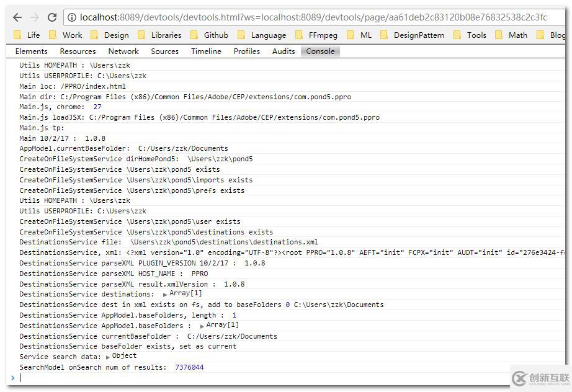Click the 'pond5\imports exists' log line

tap(136, 180)
